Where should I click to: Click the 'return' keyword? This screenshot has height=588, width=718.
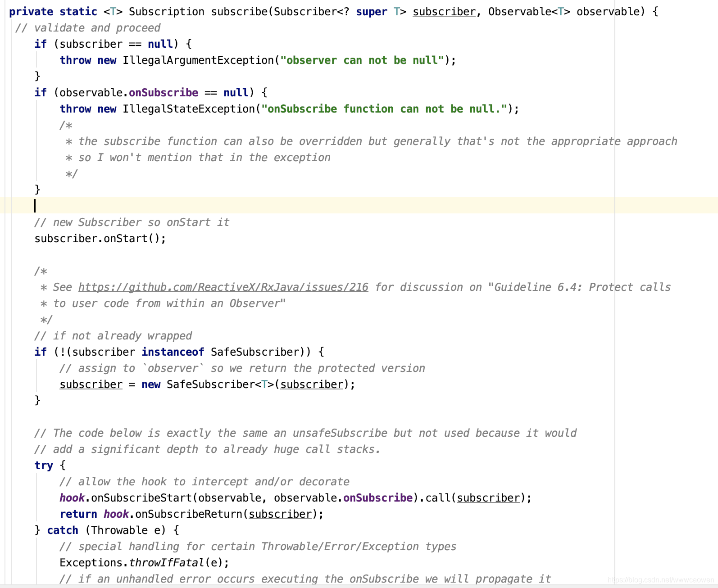point(78,514)
